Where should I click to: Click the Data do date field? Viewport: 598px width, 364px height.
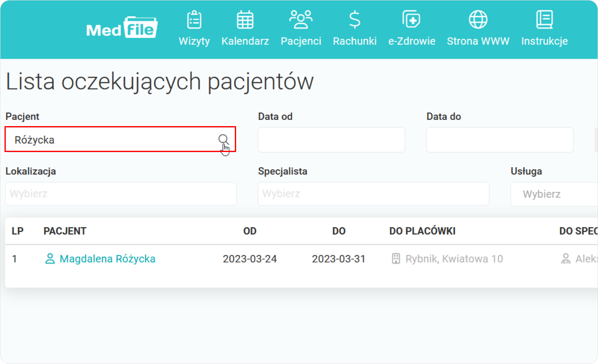coord(500,140)
